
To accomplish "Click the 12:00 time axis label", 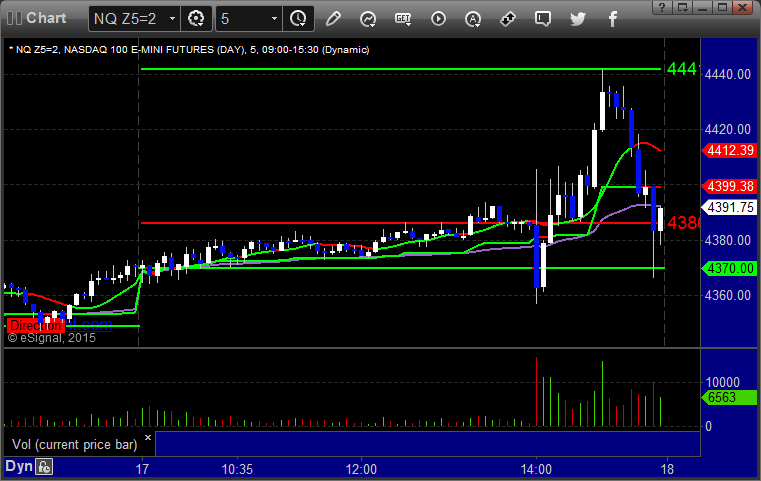I will pos(361,469).
